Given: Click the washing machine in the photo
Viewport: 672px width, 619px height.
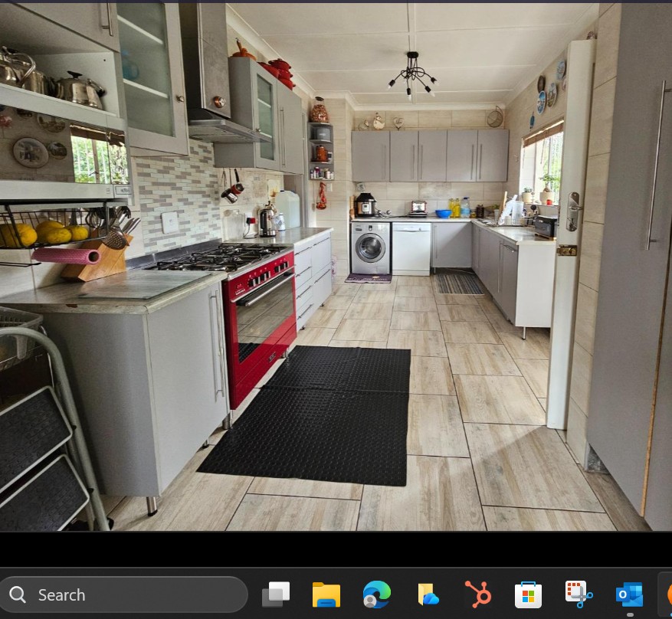Looking at the screenshot, I should pyautogui.click(x=371, y=249).
